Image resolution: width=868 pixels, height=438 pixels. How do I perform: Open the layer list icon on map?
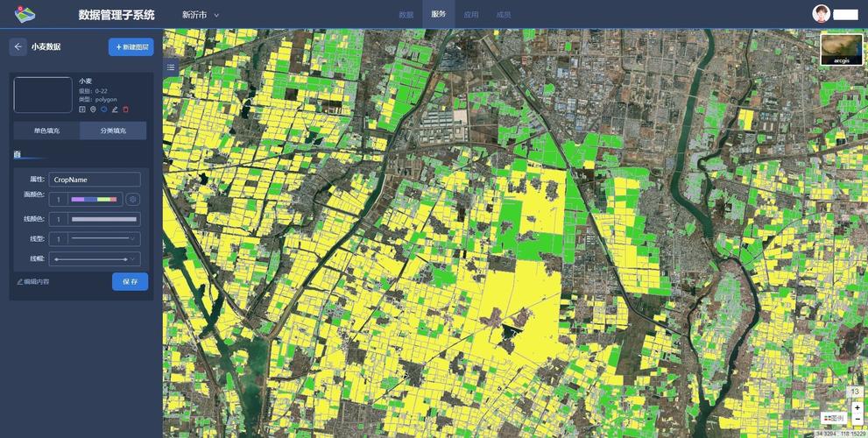click(171, 67)
